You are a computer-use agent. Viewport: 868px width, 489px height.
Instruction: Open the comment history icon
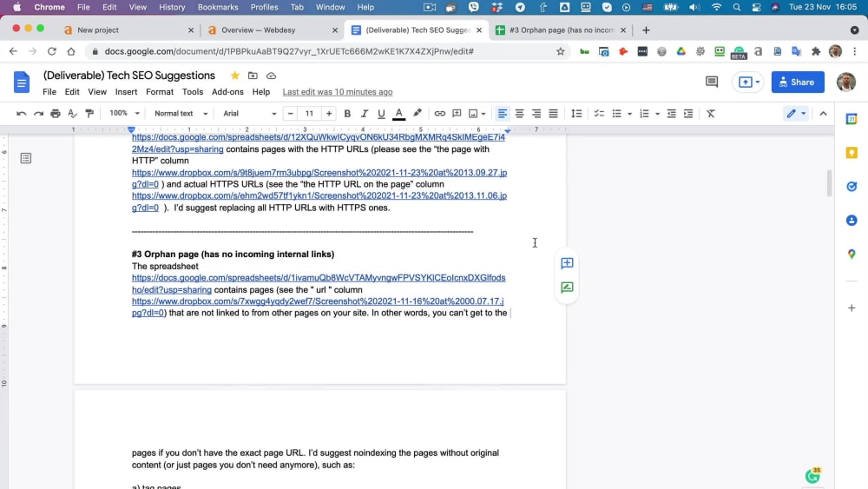click(x=712, y=82)
